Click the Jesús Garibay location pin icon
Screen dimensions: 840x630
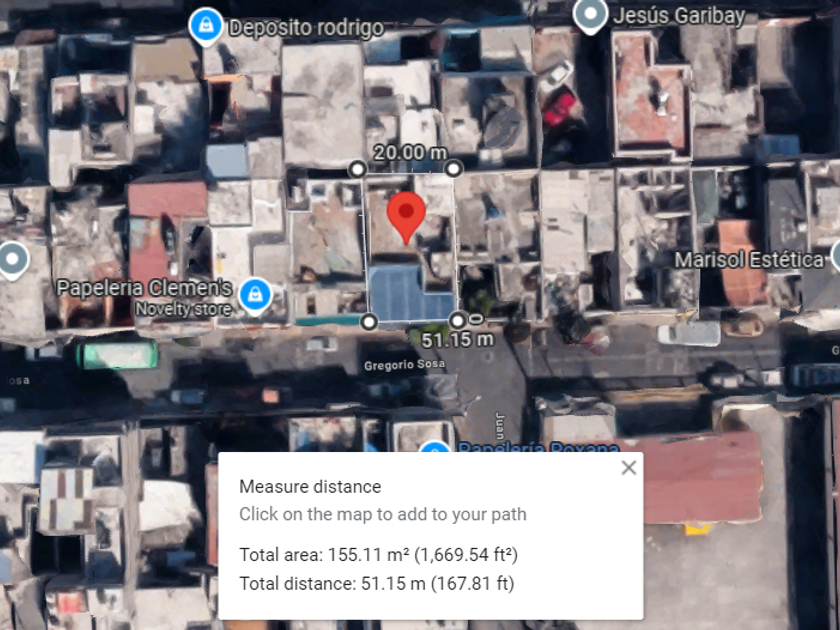[x=590, y=15]
